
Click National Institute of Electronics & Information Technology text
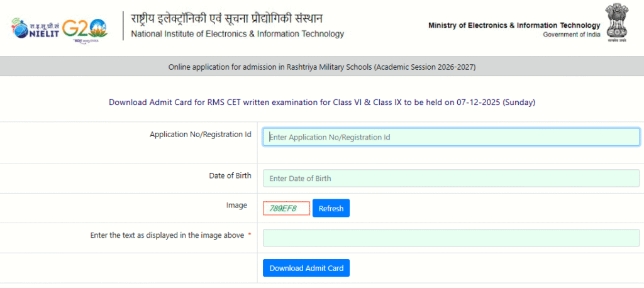[x=237, y=34]
